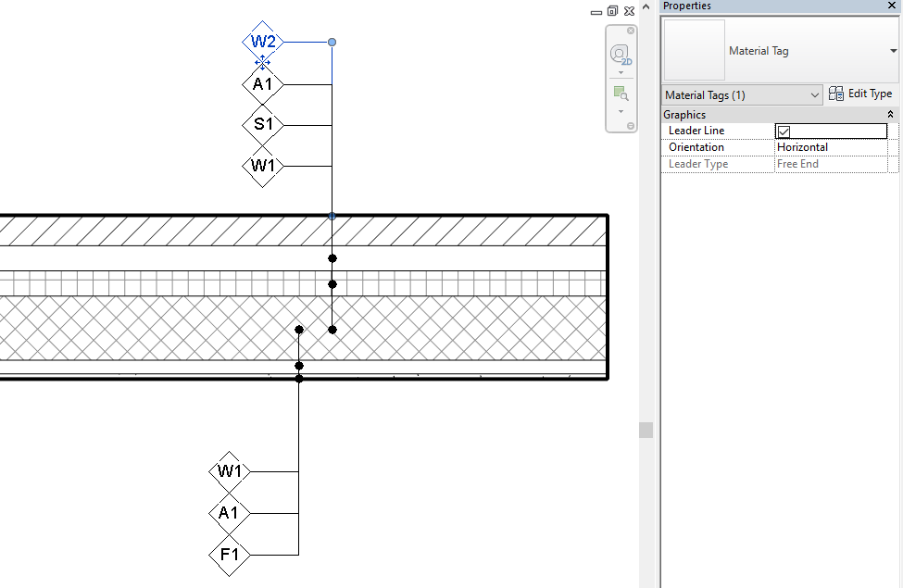
Task: Select the upper A1 material tag
Action: (263, 84)
